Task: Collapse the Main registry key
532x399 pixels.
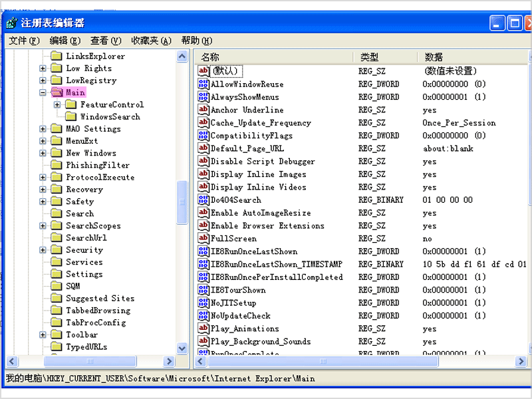Action: point(43,92)
